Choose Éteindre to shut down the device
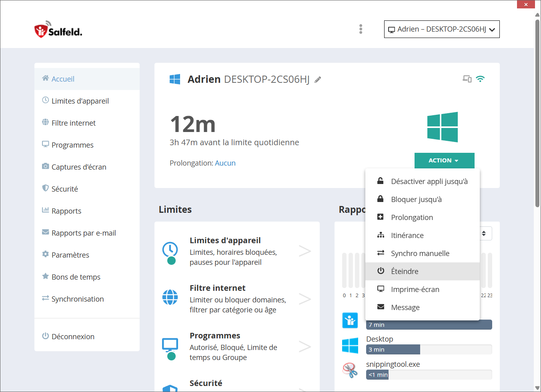The width and height of the screenshot is (541, 392). pos(423,271)
